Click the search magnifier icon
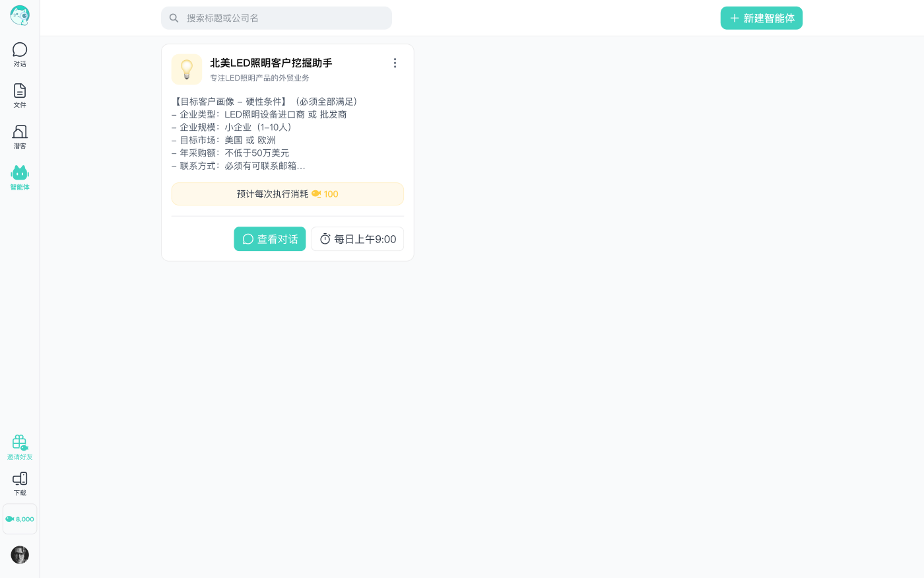The height and width of the screenshot is (578, 924). click(174, 18)
